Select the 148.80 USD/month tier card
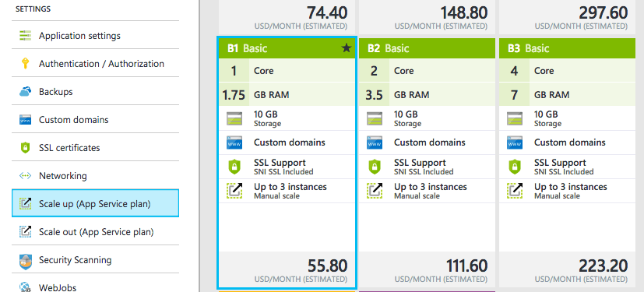 [428, 17]
